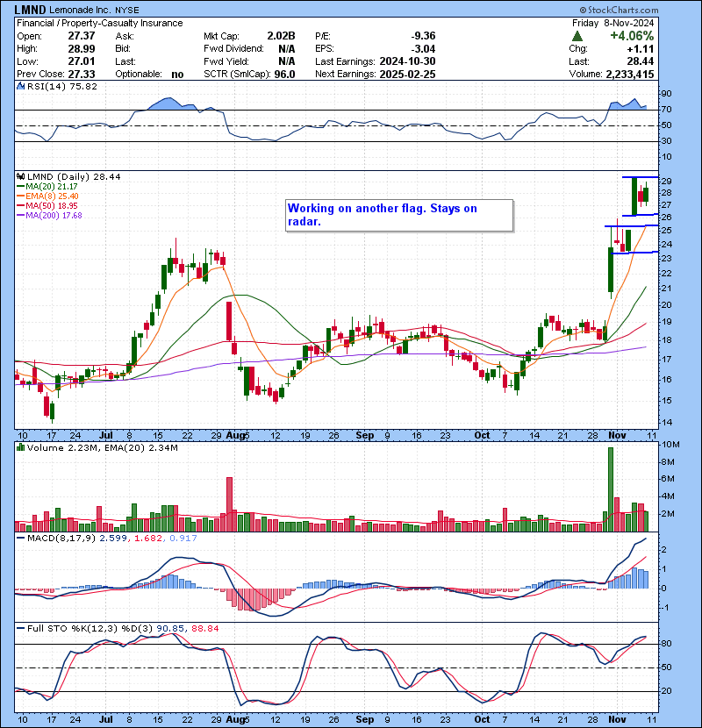Click the tallest green volume bar near Nov
702x728 pixels.
coord(611,489)
